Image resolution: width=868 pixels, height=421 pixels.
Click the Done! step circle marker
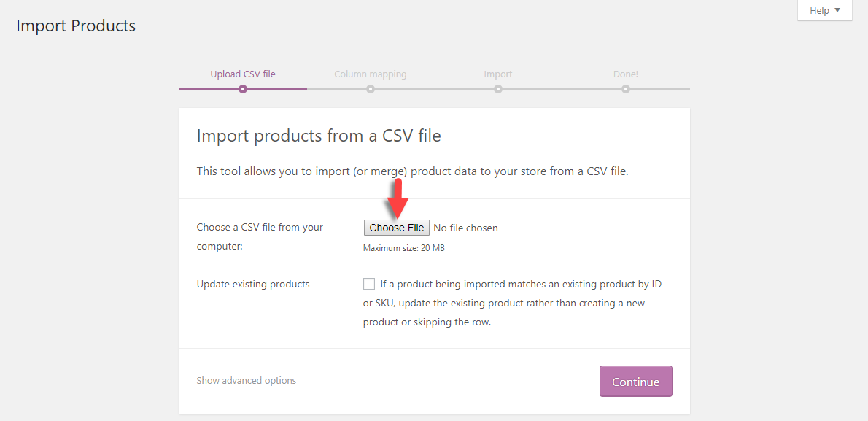click(626, 89)
